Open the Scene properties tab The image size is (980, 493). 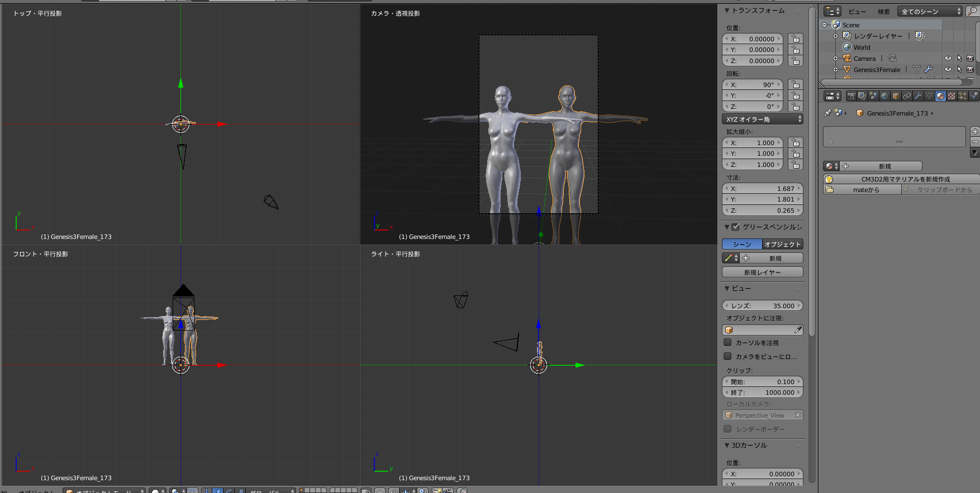(x=873, y=96)
